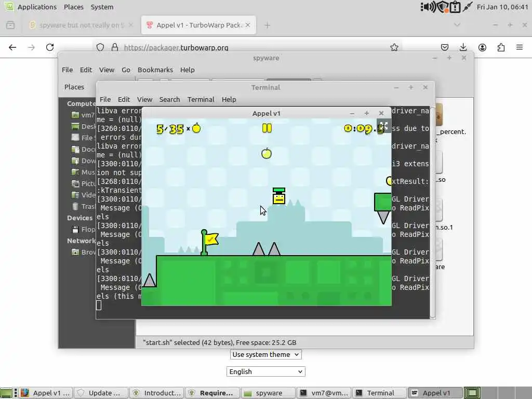Click the fullscreen icon in Appel game
The width and height of the screenshot is (532, 399).
(x=384, y=126)
